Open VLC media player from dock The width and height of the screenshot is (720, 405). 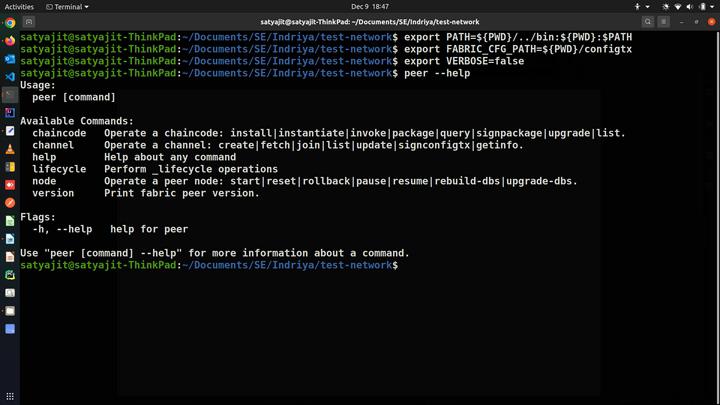(x=10, y=148)
